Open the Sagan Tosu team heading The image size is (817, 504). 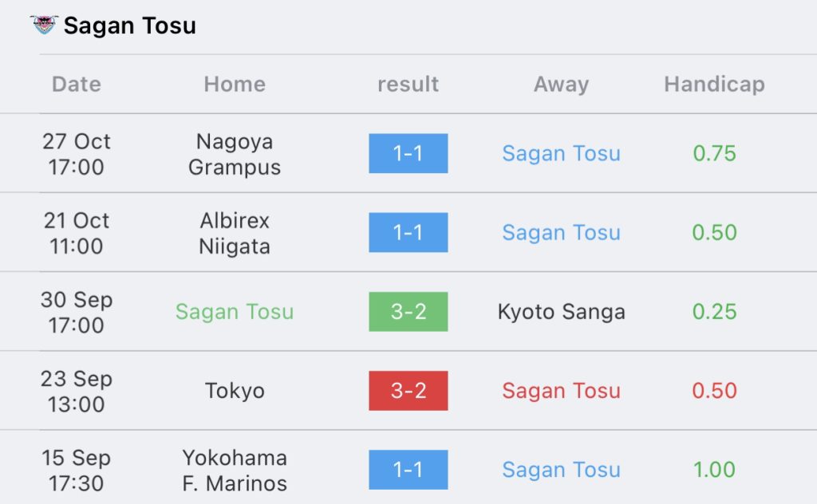(130, 26)
